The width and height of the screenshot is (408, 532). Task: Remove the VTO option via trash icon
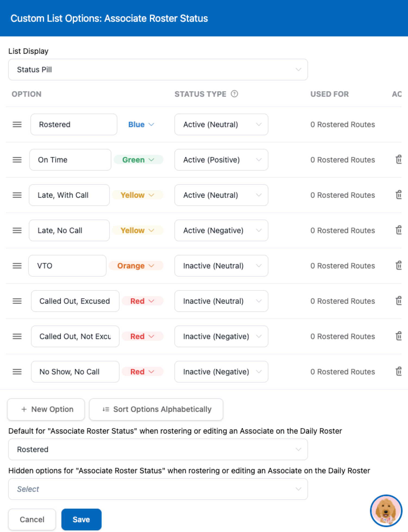tap(398, 265)
